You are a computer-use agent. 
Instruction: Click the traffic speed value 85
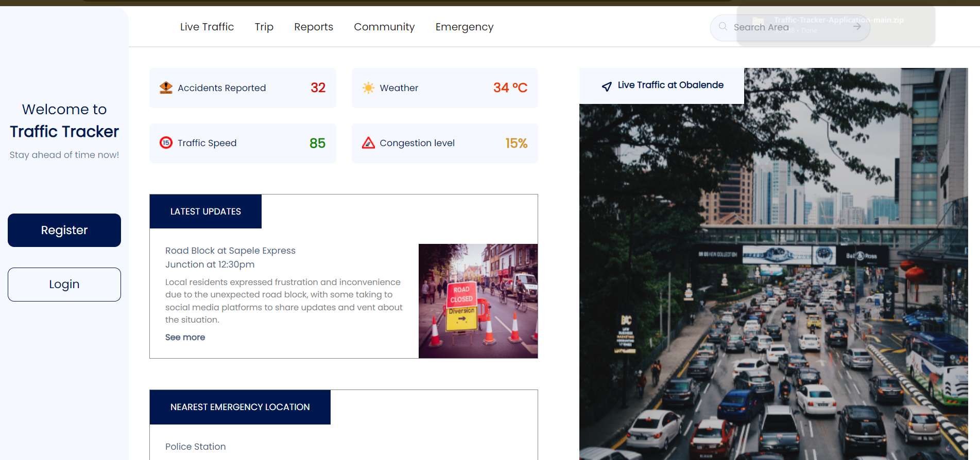tap(318, 143)
